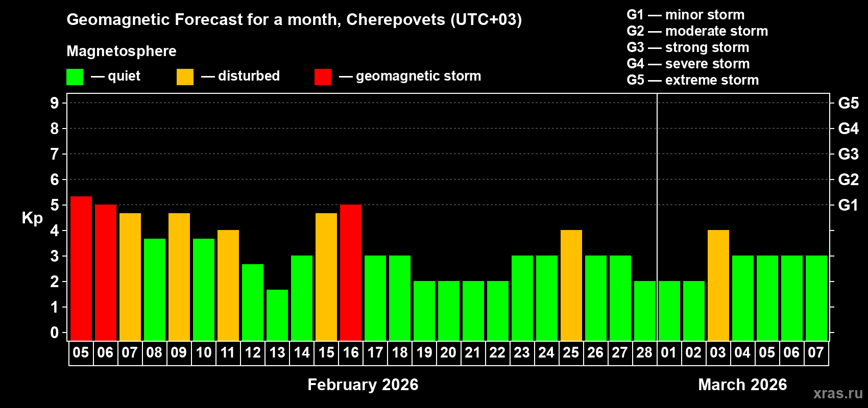The width and height of the screenshot is (868, 408).
Task: Click date label 22 on the axis
Action: pos(497,353)
